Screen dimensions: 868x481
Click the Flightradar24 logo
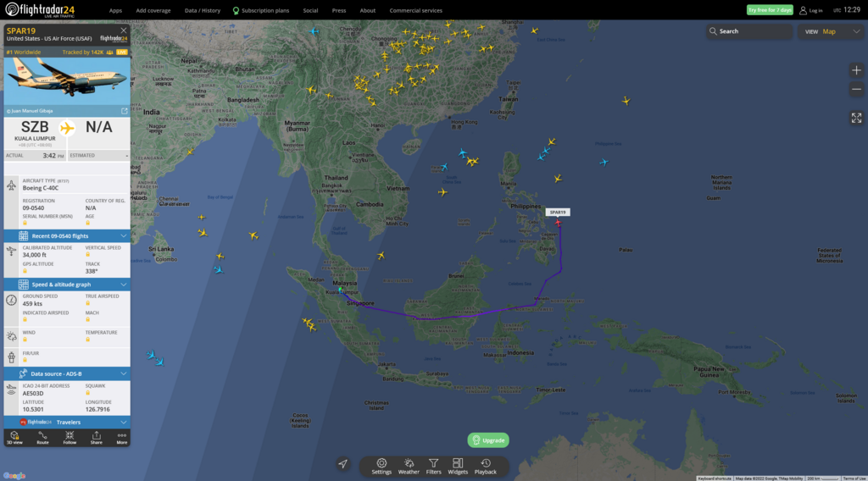[x=40, y=9]
